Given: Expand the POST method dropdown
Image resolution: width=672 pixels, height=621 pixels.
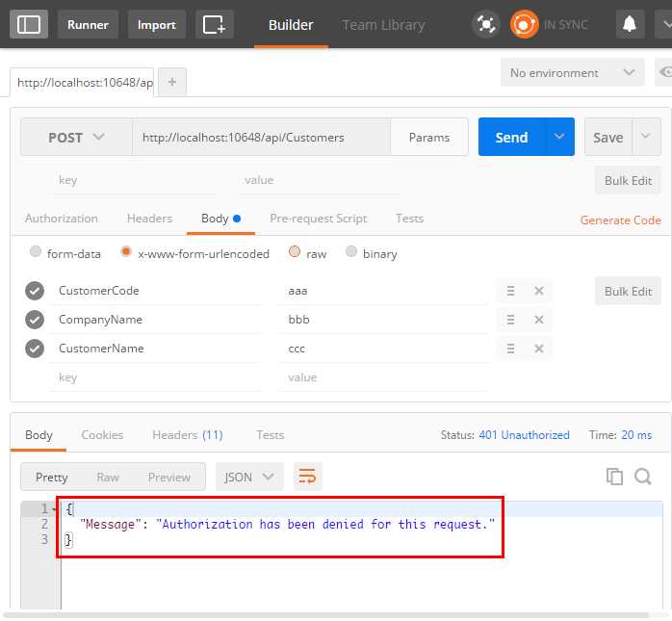Looking at the screenshot, I should (76, 137).
